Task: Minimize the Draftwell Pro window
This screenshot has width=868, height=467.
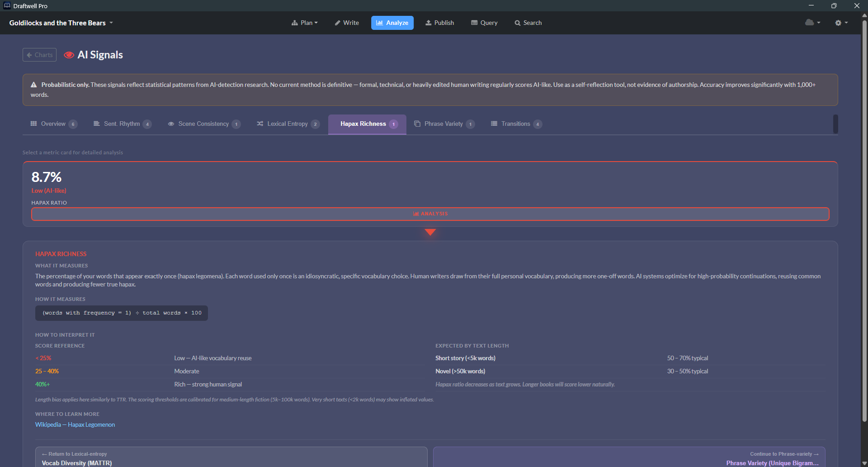Action: coord(811,5)
